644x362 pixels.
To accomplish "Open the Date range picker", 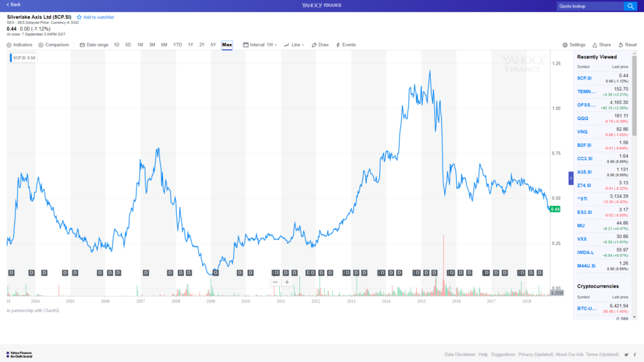I will pyautogui.click(x=94, y=45).
